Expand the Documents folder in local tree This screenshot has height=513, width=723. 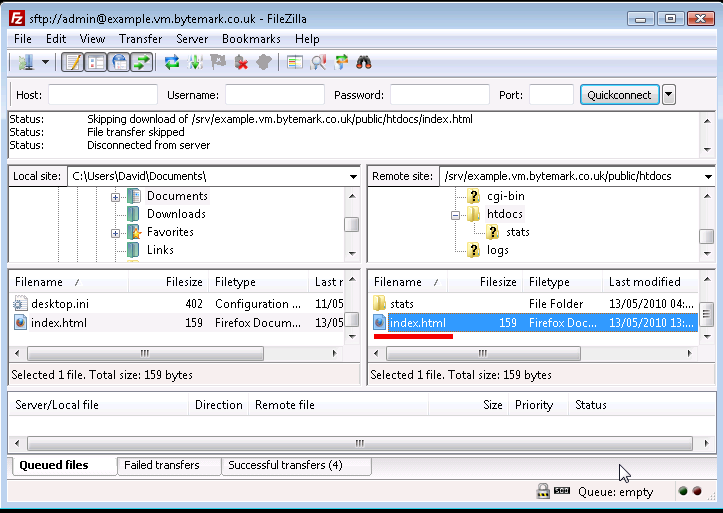[x=115, y=197]
